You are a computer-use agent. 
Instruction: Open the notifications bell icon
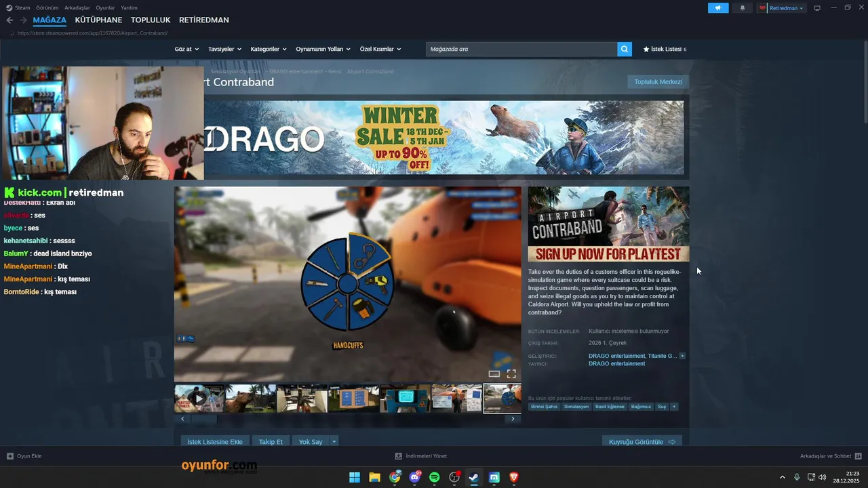tap(743, 8)
